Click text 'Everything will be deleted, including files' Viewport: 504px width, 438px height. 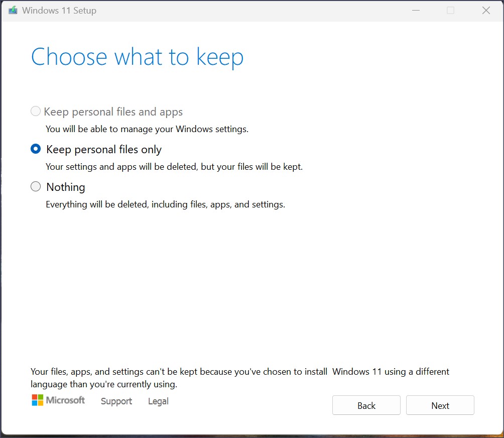[x=127, y=204]
